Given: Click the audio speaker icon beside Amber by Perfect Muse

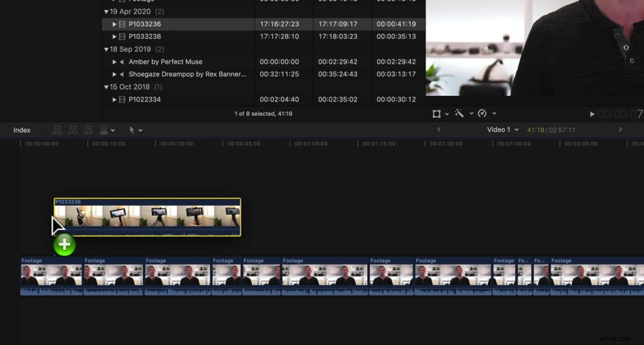Looking at the screenshot, I should click(122, 62).
